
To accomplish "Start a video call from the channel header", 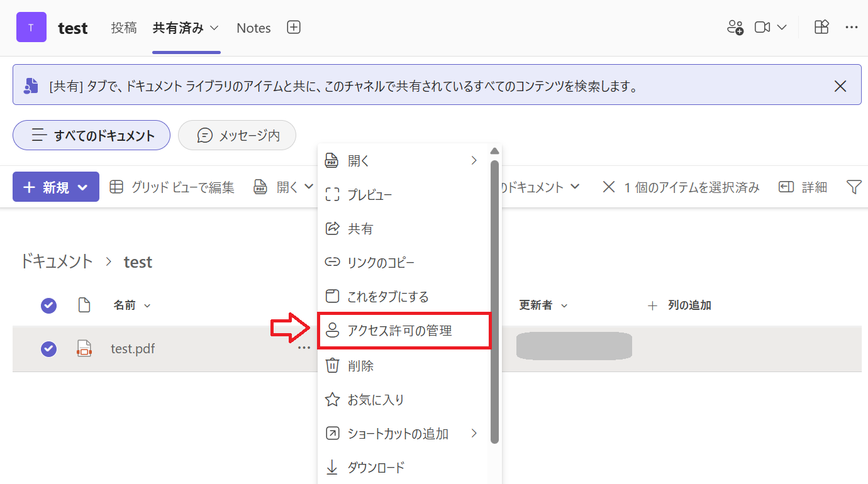I will click(x=763, y=27).
